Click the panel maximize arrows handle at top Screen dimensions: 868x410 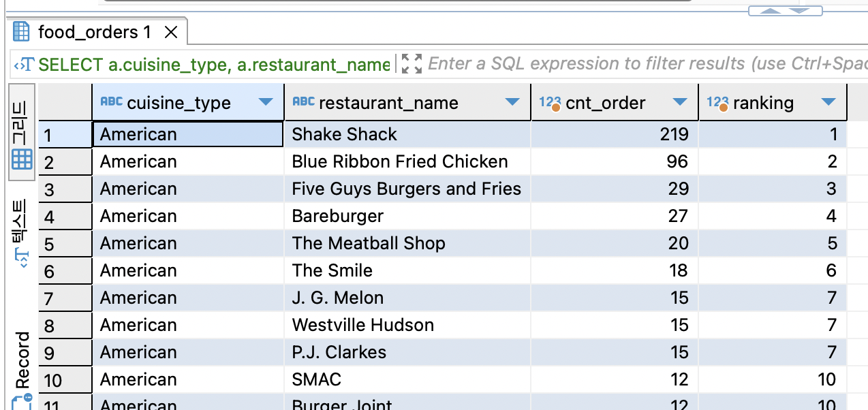click(x=785, y=10)
